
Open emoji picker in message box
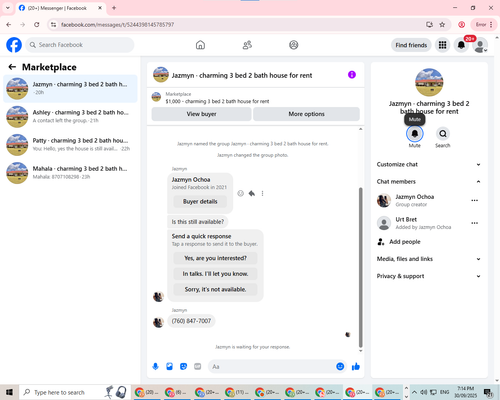point(340,367)
